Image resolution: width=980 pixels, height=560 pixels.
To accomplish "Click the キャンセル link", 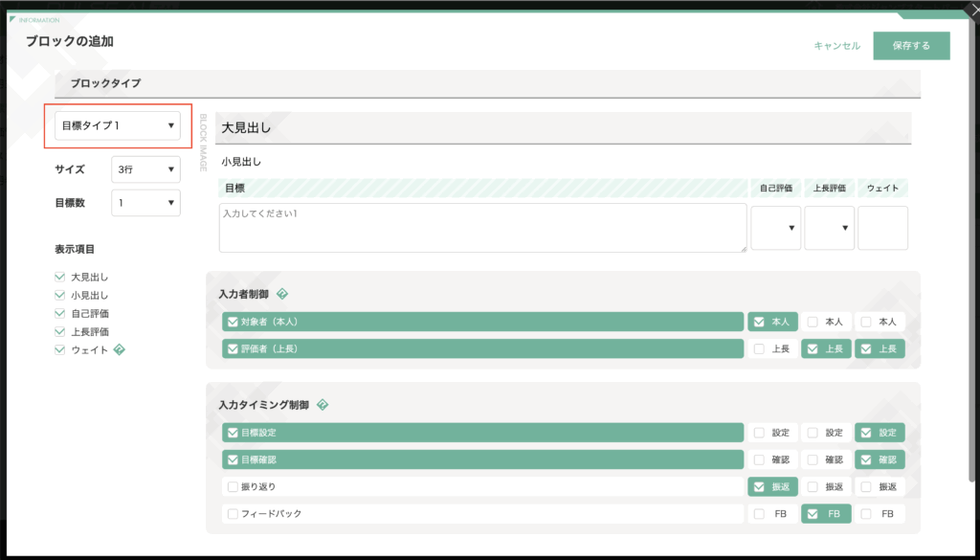I will pyautogui.click(x=836, y=46).
